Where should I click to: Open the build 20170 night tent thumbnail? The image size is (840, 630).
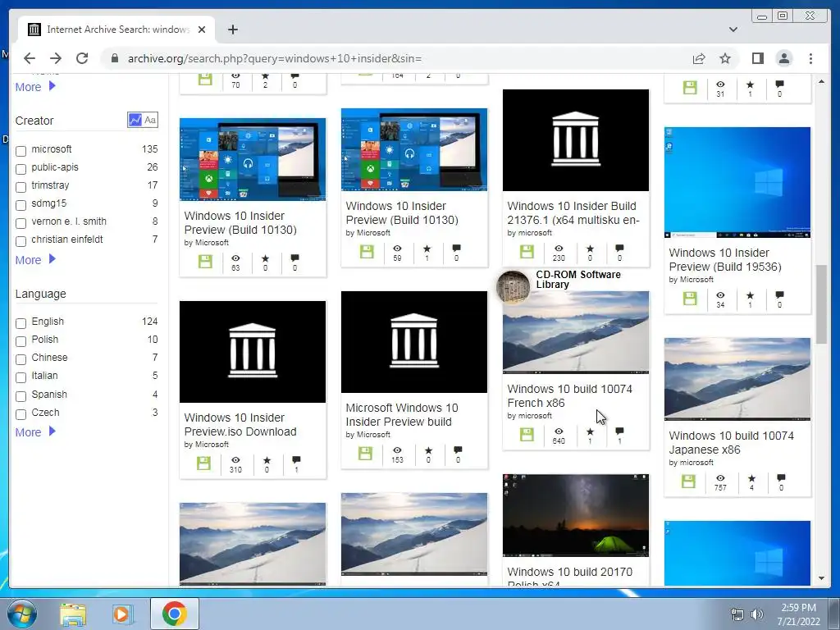coord(575,515)
